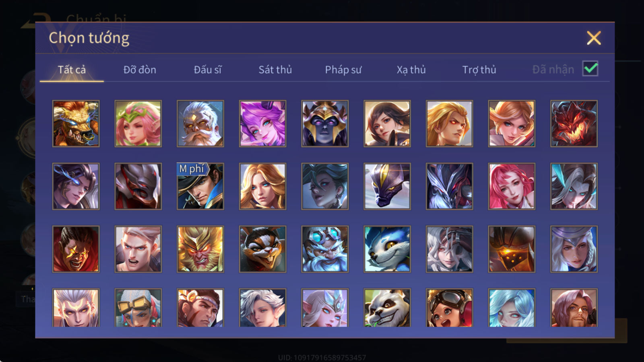
Task: Choose the grinning panda hero portrait
Action: [x=387, y=308]
